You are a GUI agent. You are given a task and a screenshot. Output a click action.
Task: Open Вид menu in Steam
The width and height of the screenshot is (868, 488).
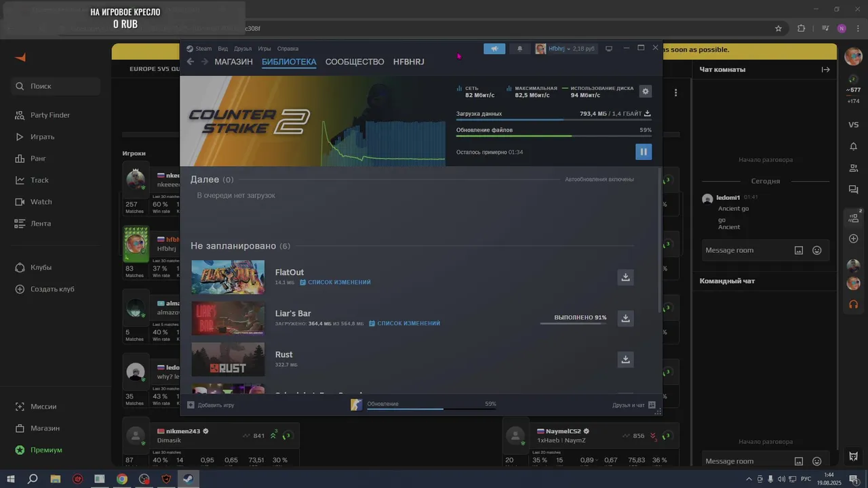pos(222,49)
